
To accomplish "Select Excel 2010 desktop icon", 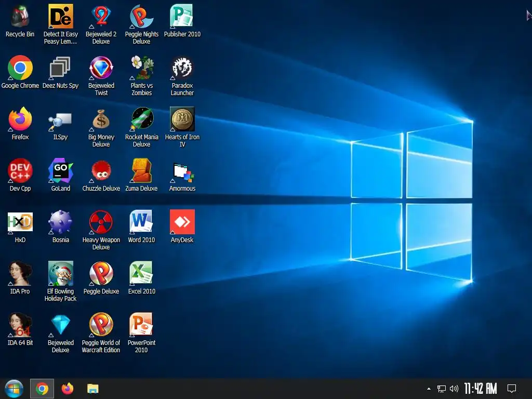I will 142,278.
